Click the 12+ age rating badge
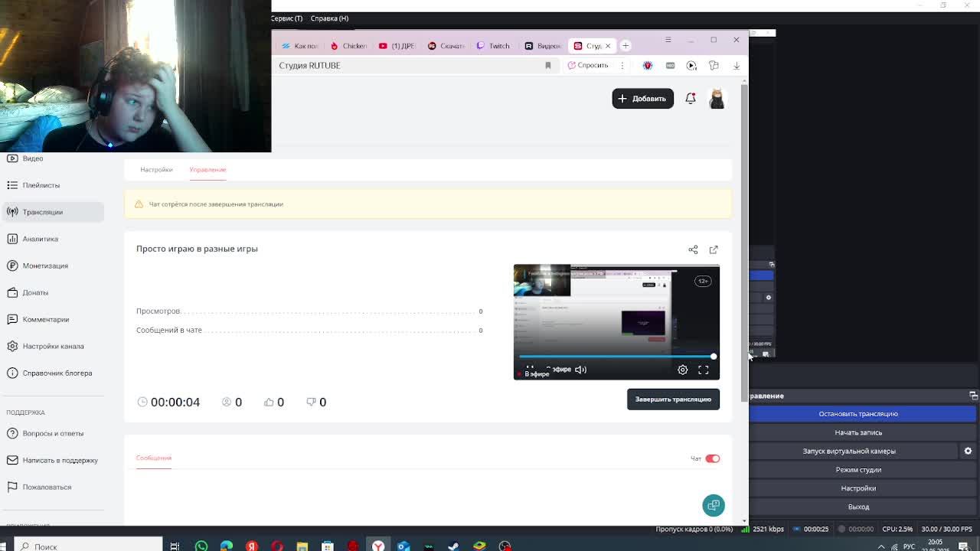The width and height of the screenshot is (980, 551). 703,281
